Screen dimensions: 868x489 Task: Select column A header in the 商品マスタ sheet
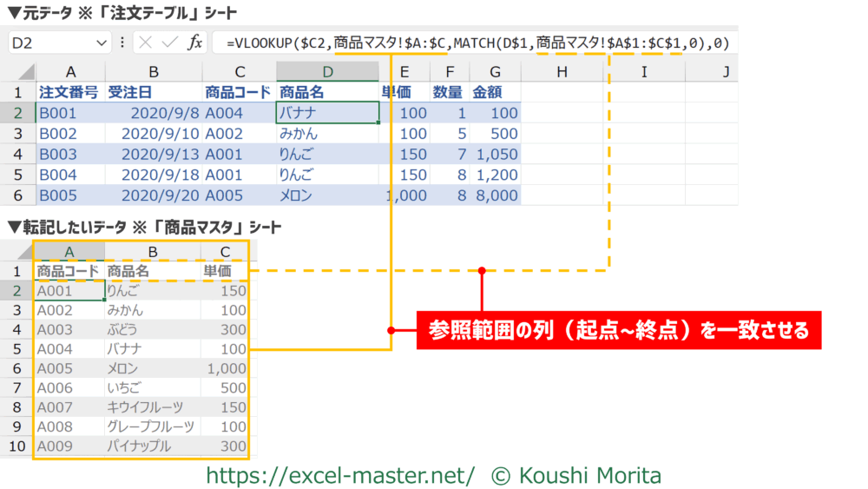(x=69, y=251)
